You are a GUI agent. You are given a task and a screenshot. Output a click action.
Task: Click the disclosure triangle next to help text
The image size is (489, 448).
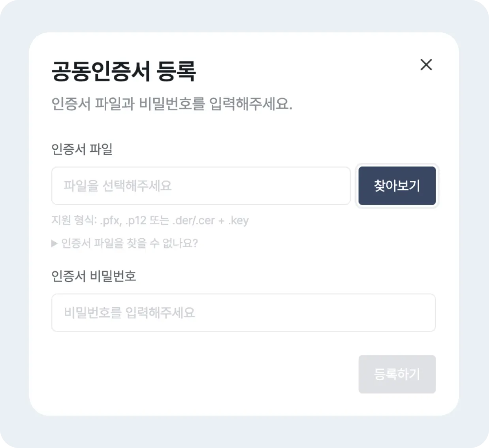(55, 244)
